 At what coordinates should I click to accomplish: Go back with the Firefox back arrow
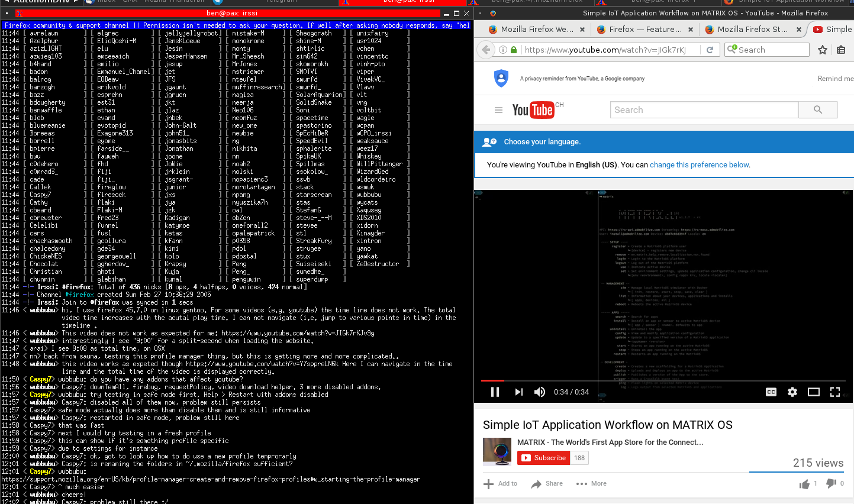pos(486,50)
